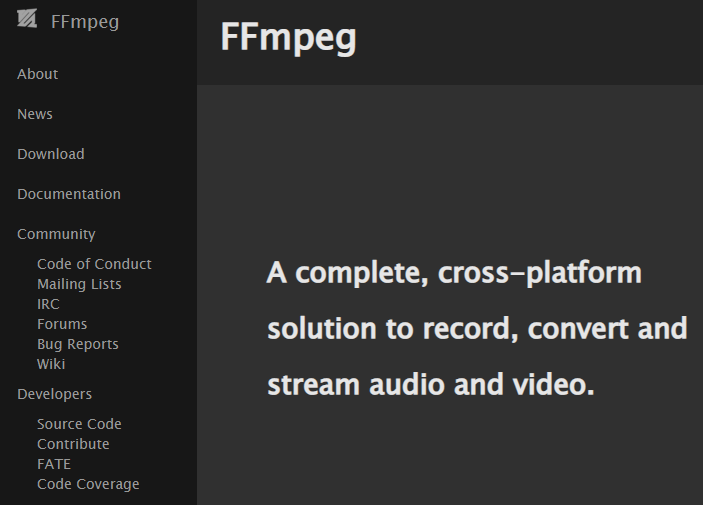The width and height of the screenshot is (703, 505).
Task: Select the Community menu item
Action: pyautogui.click(x=56, y=234)
